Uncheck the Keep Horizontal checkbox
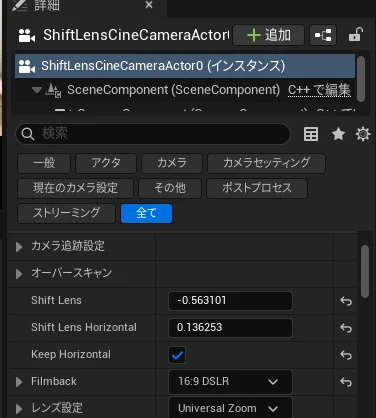This screenshot has width=376, height=418. 177,355
